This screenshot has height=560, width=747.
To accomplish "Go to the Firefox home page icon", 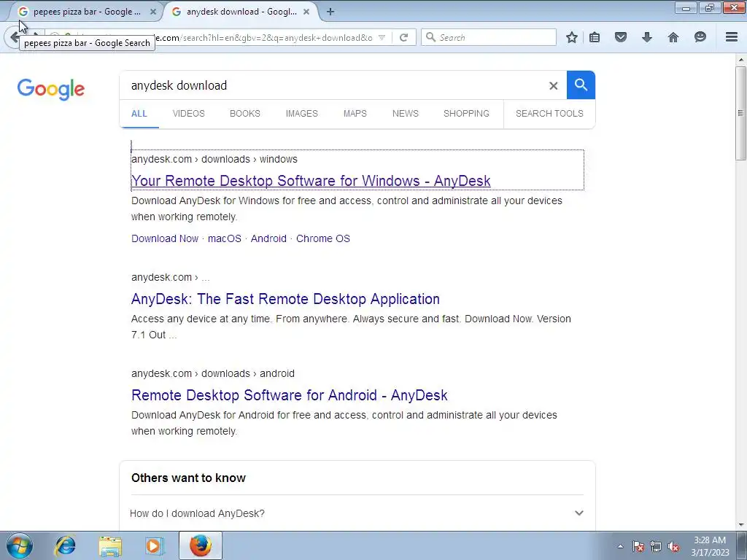I will click(673, 37).
